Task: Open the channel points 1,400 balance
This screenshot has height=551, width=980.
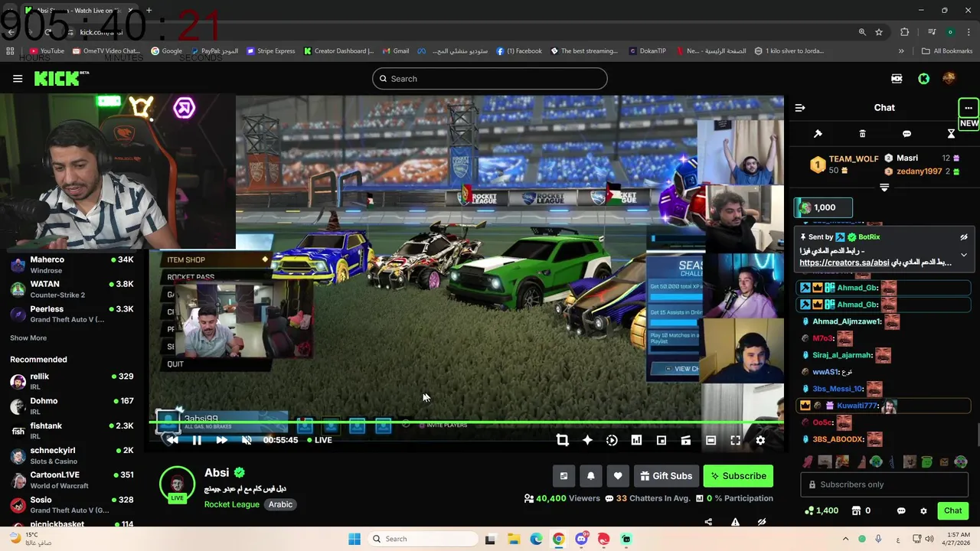Action: click(x=821, y=510)
